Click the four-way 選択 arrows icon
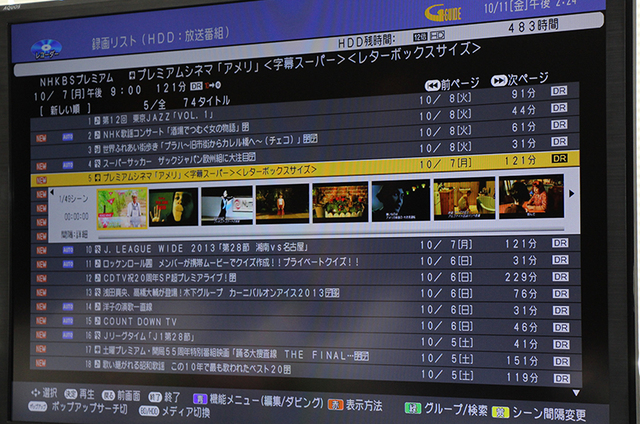Viewport: 640px width, 424px height. coord(36,393)
